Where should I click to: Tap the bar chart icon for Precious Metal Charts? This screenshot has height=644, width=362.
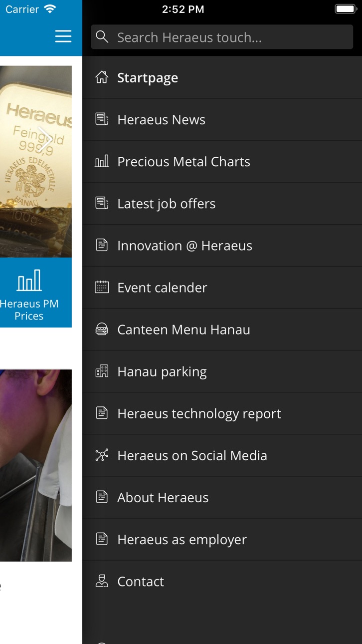pos(102,161)
